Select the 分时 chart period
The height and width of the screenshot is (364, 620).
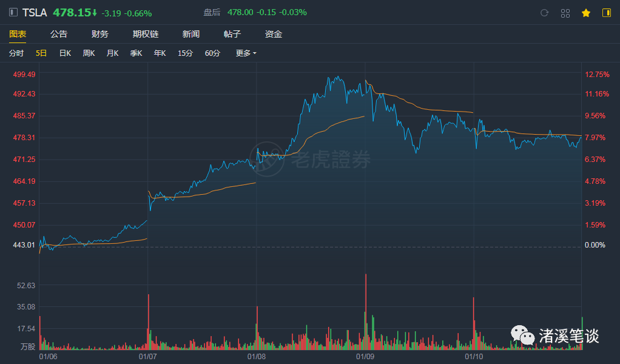tap(16, 53)
